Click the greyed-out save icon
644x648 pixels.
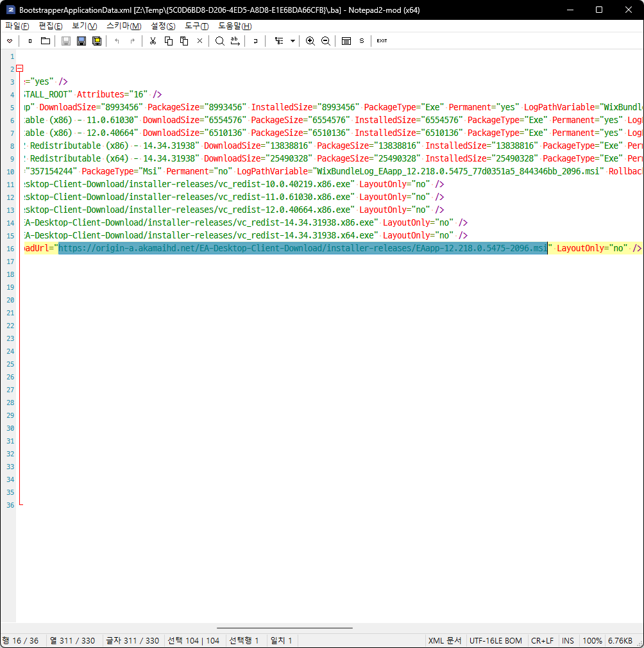66,41
